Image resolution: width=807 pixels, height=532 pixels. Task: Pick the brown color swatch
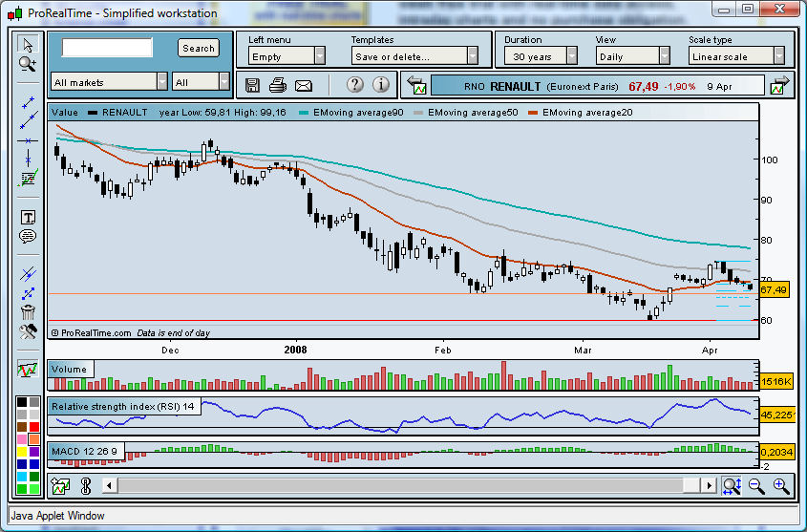tap(22, 427)
